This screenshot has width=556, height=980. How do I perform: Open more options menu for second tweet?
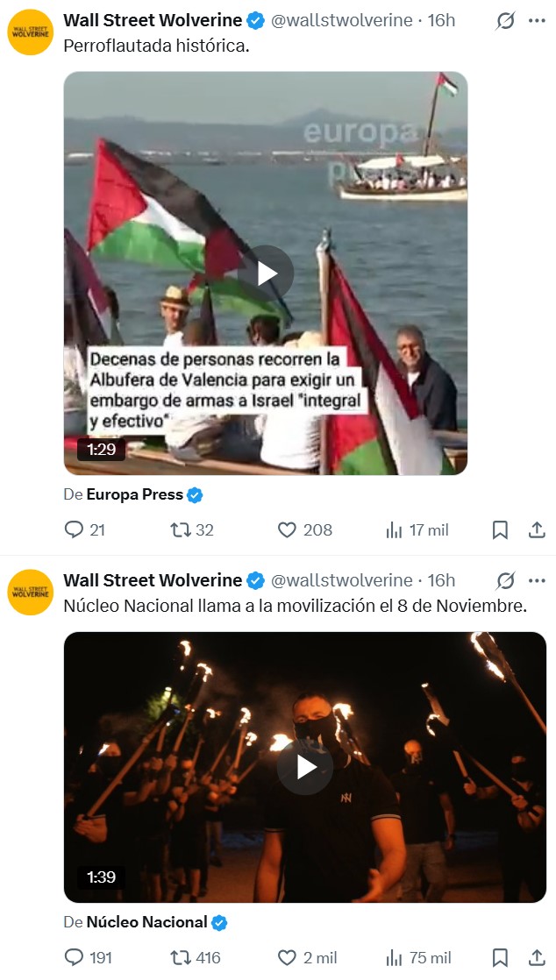(538, 580)
